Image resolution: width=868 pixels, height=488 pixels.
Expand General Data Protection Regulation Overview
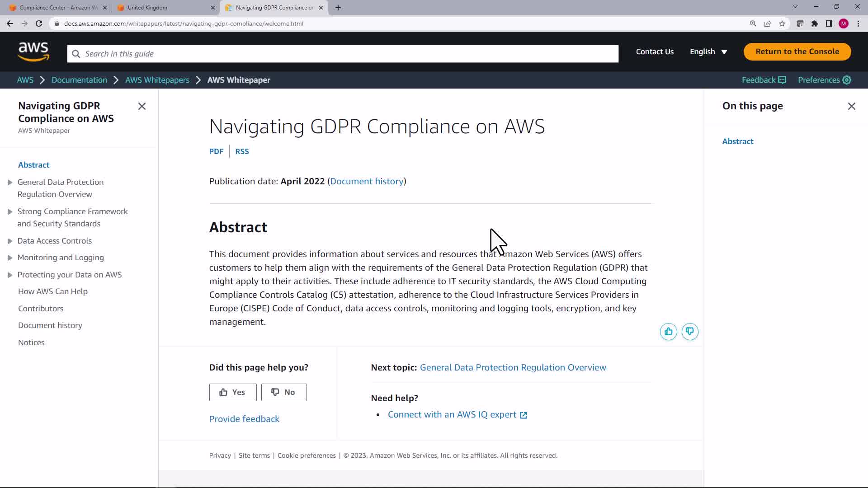point(10,183)
